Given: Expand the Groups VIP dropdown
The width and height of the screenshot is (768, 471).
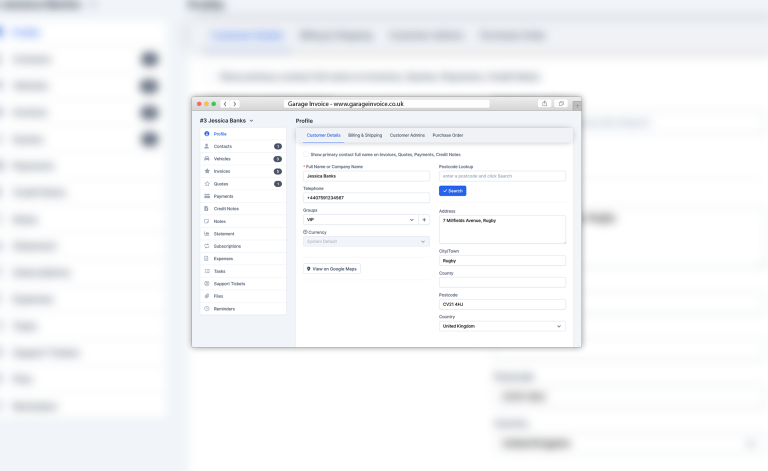Looking at the screenshot, I should coord(360,219).
